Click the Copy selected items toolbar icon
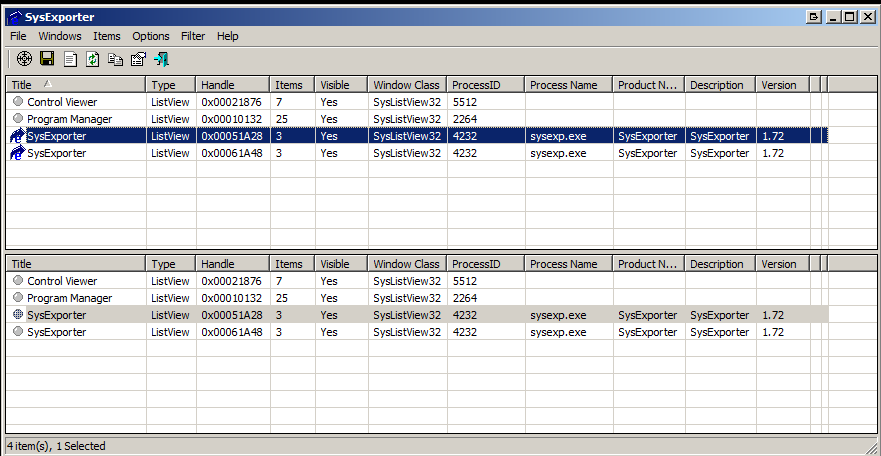 coord(115,59)
